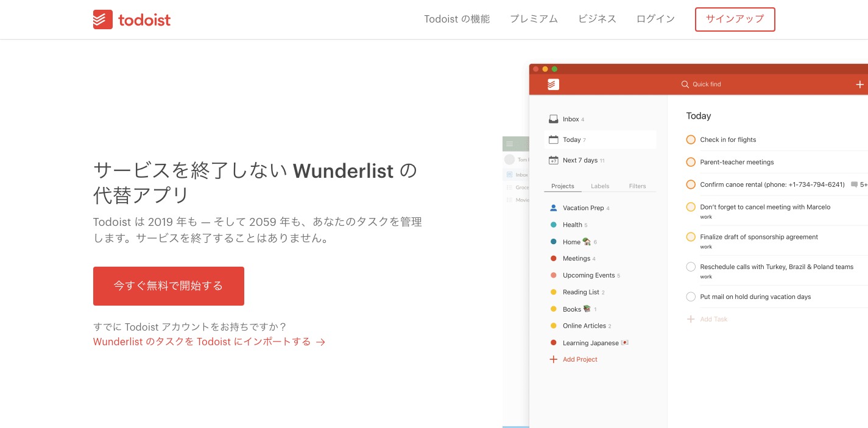This screenshot has height=428, width=868.
Task: Click 今すぐ無料で開始する button
Action: point(169,286)
